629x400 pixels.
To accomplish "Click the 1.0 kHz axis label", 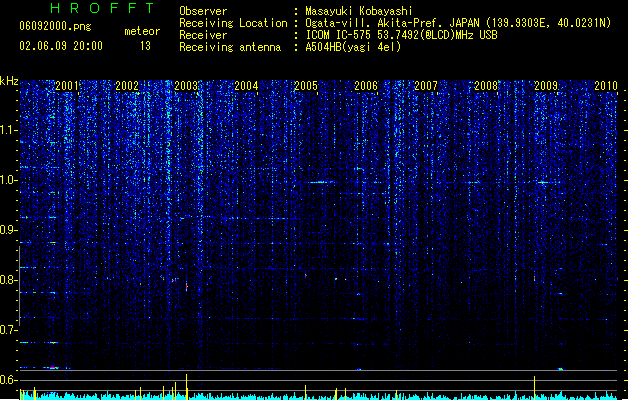I will tap(9, 180).
